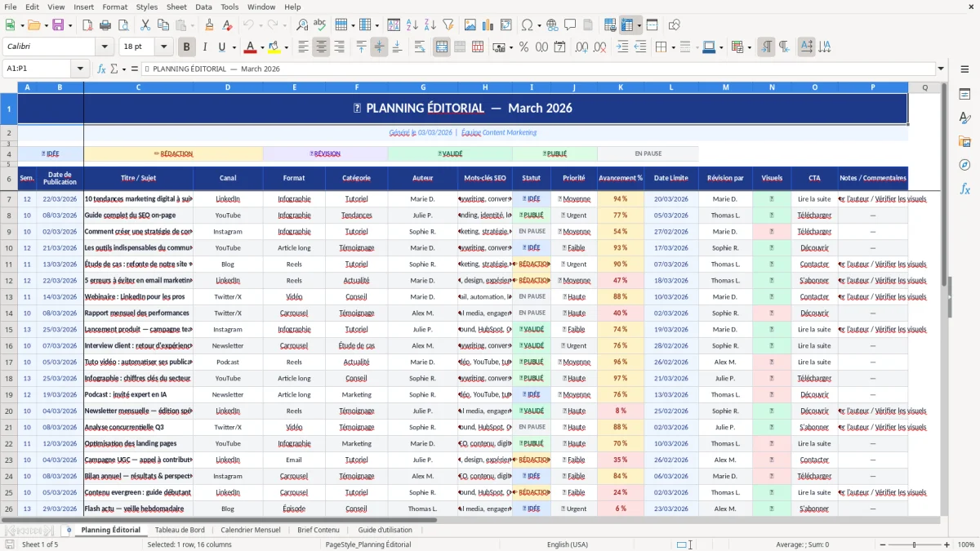This screenshot has width=980, height=551.
Task: Open the Sheet menu
Action: click(176, 7)
